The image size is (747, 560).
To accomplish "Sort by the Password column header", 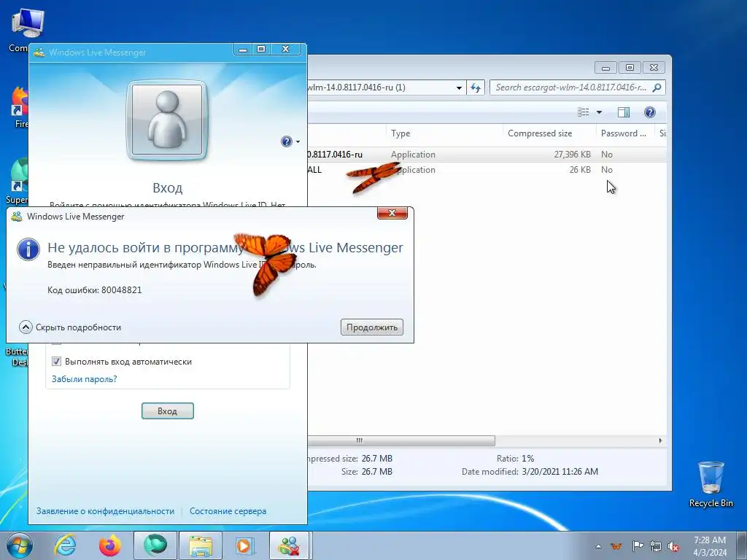I will [625, 133].
